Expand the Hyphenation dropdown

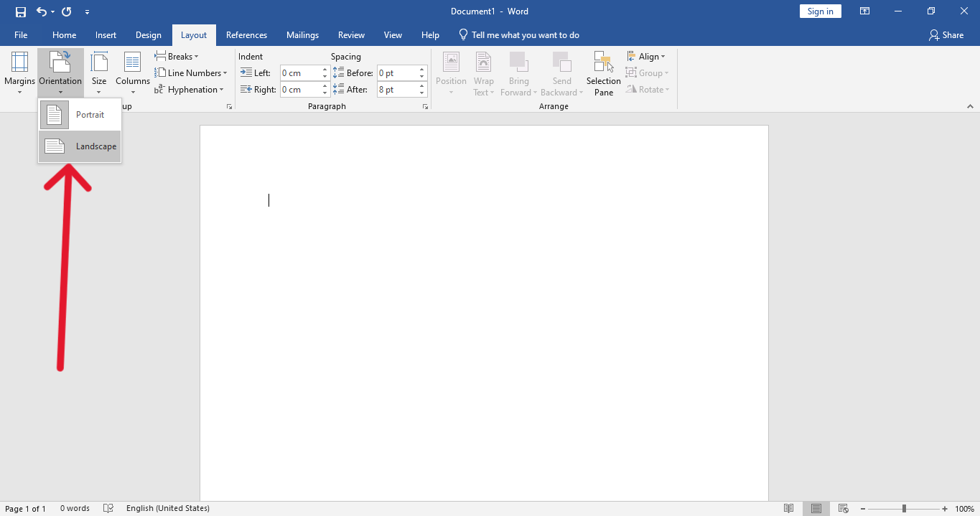[189, 89]
